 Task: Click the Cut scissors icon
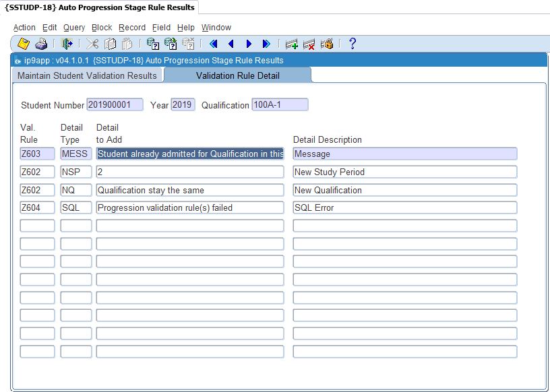point(92,44)
